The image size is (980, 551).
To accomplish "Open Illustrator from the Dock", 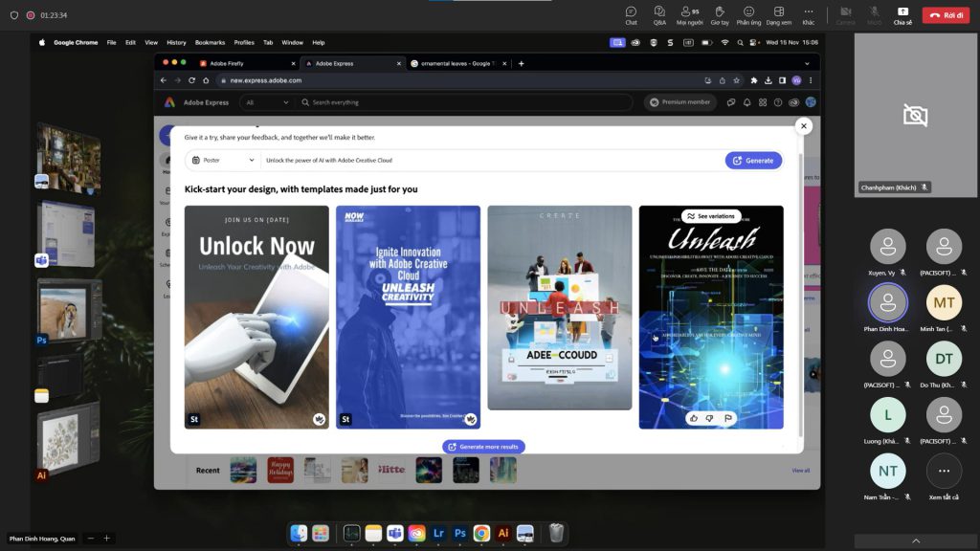I will tap(503, 533).
